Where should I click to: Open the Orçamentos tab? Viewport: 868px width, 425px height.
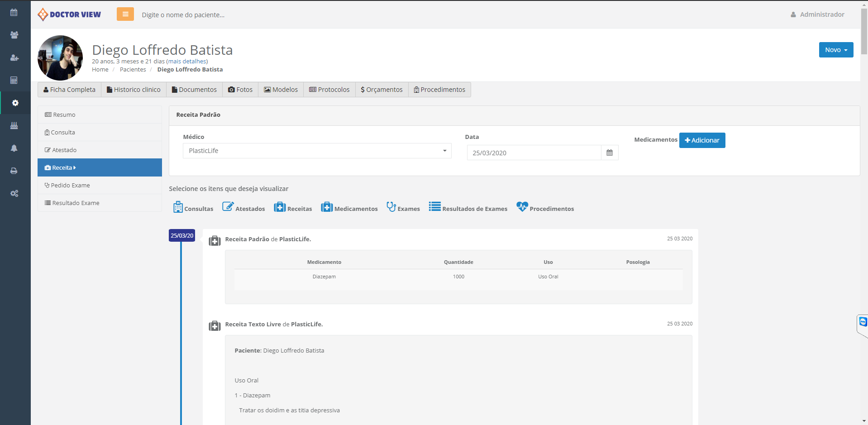(382, 90)
